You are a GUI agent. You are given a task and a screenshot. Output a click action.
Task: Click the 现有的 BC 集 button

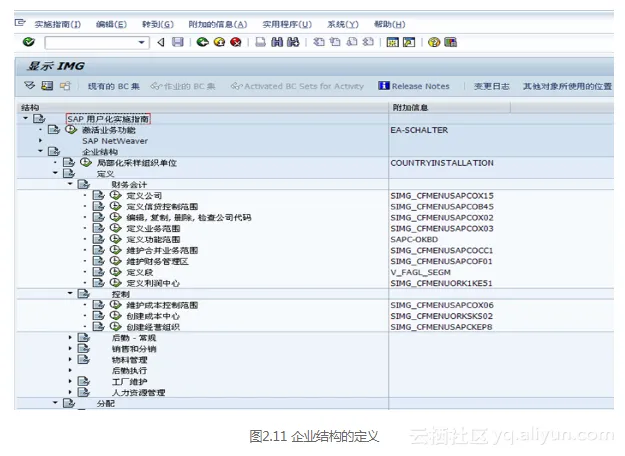coord(114,86)
